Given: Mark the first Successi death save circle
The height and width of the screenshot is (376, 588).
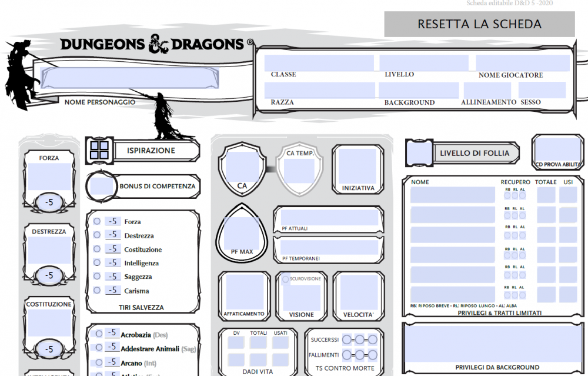Looking at the screenshot, I should coord(347,340).
